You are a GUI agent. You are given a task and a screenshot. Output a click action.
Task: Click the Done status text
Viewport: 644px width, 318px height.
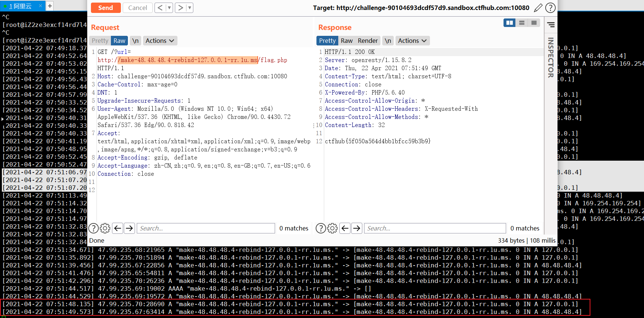coord(97,240)
